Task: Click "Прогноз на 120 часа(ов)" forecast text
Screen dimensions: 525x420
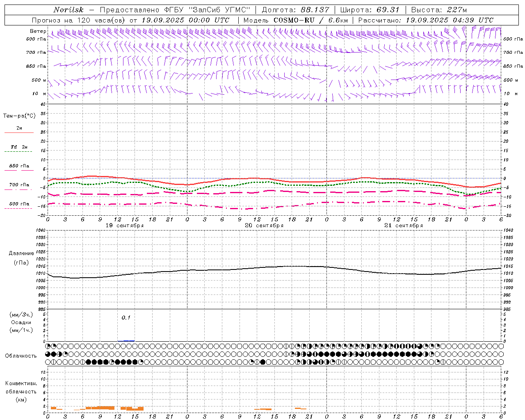Action: (79, 20)
